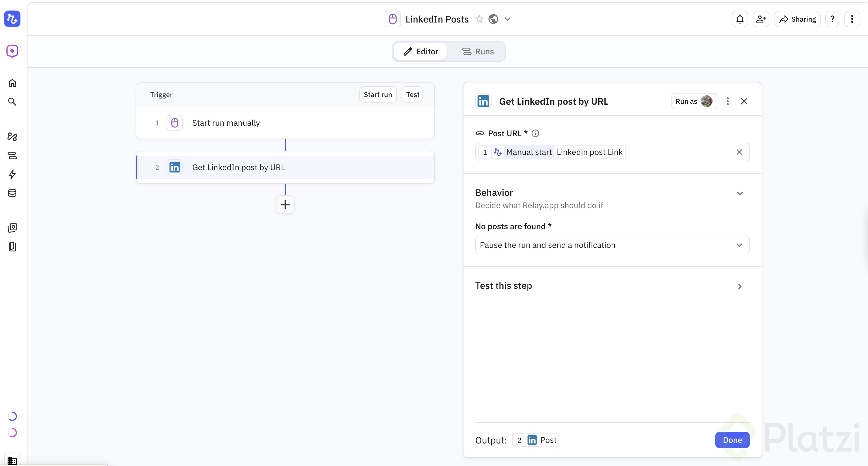This screenshot has height=466, width=868.
Task: Open the database tables icon in sidebar
Action: (12, 193)
